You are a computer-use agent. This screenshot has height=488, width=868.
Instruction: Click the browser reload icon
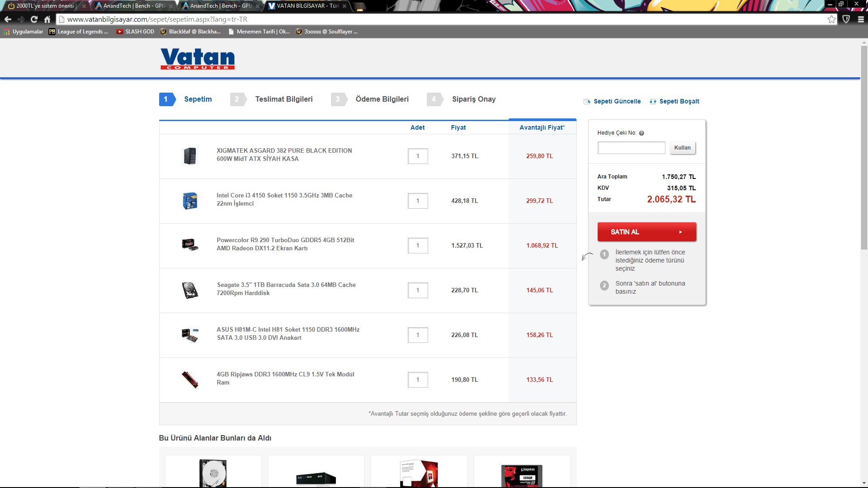coord(34,19)
